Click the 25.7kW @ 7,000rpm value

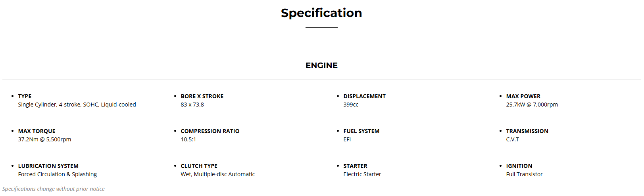click(x=532, y=105)
